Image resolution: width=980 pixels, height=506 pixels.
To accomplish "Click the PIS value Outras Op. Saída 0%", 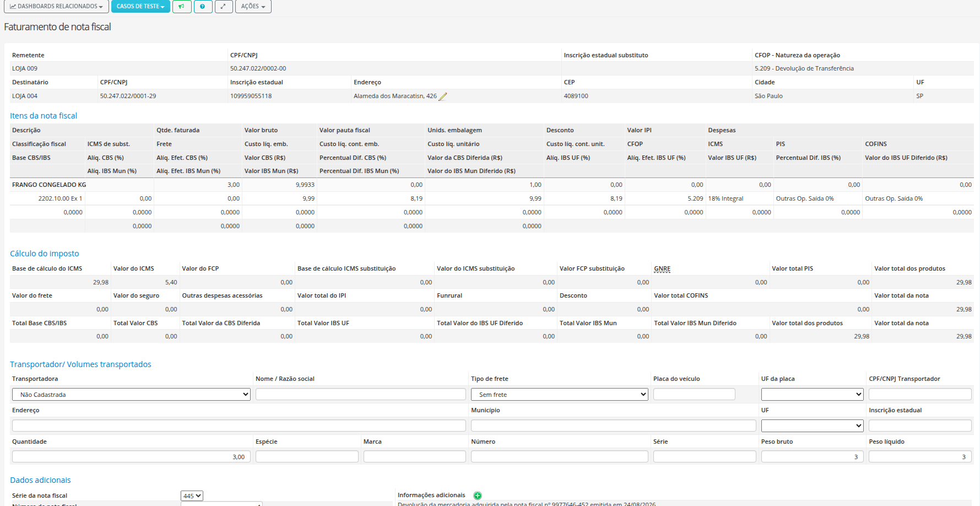I will tap(805, 199).
